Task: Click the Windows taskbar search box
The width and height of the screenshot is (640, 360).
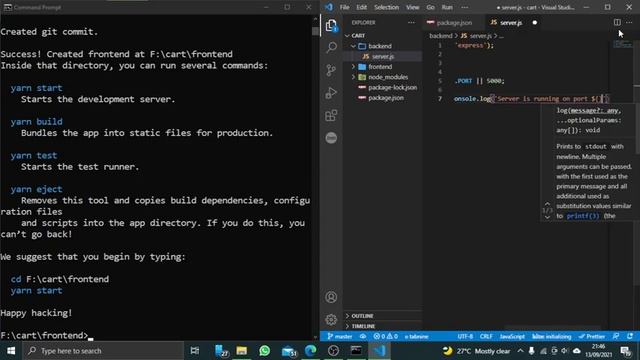Action: tap(103, 351)
